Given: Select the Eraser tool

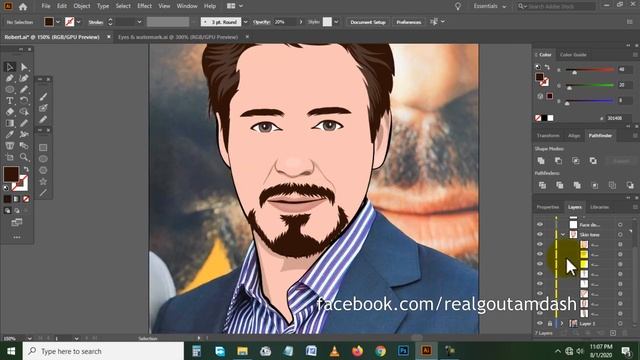Looking at the screenshot, I should [x=10, y=112].
